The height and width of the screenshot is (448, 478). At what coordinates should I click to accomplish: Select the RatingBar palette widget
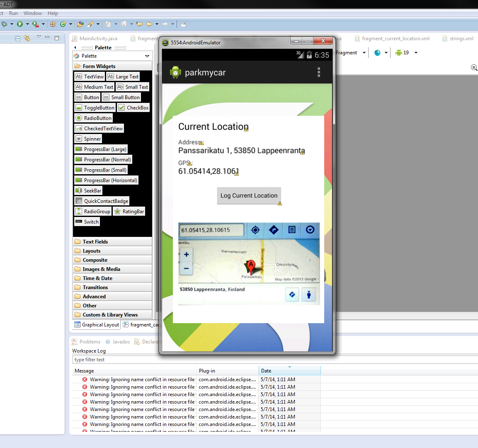click(129, 211)
